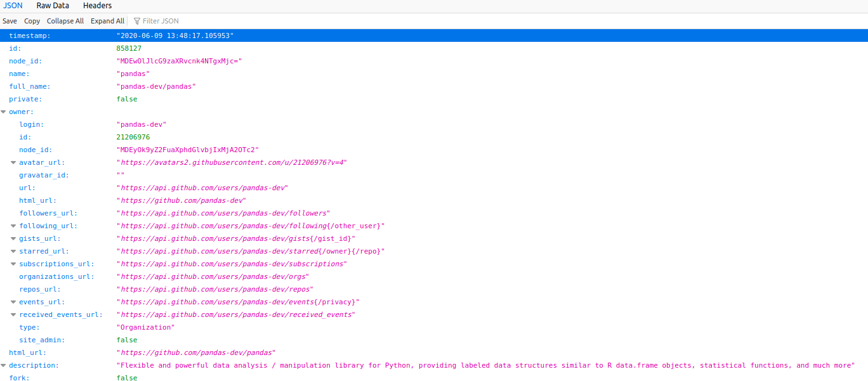Open the pandas-dev/followers link
Image resolution: width=868 pixels, height=381 pixels.
[x=223, y=213]
